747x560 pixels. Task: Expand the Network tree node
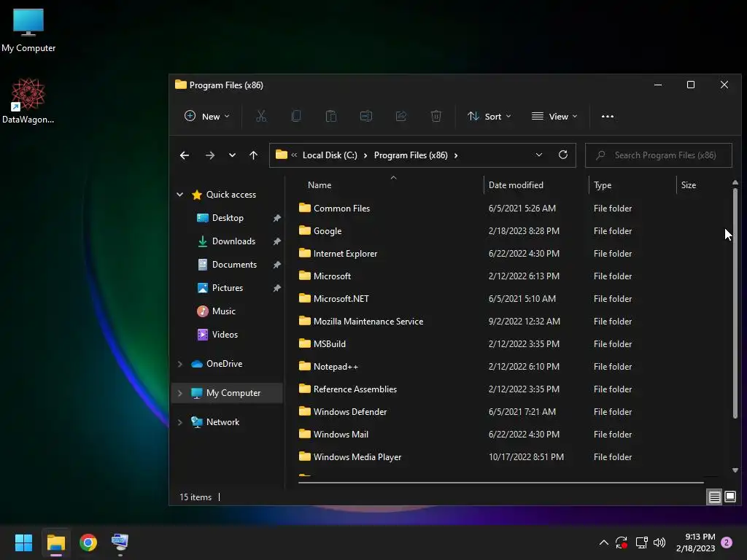(179, 422)
